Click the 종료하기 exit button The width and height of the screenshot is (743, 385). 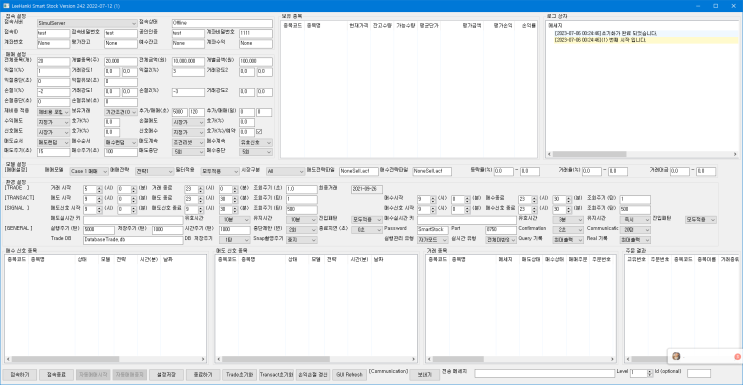(x=203, y=375)
